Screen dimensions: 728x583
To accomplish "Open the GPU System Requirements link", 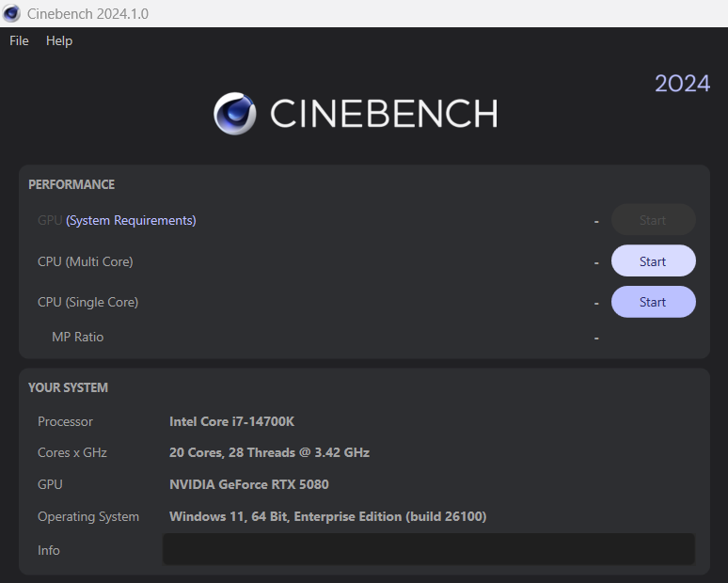I will click(131, 220).
